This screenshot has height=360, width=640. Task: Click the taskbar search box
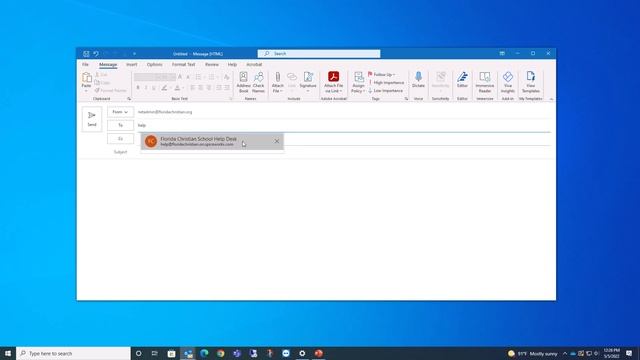(x=73, y=353)
